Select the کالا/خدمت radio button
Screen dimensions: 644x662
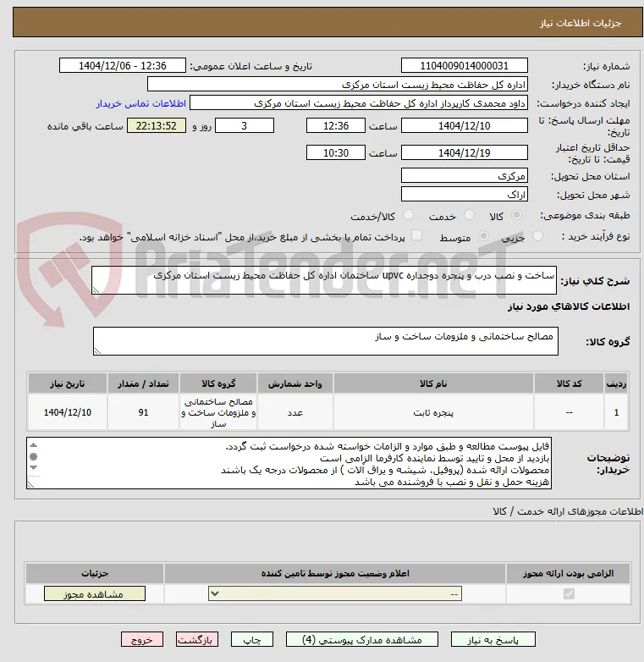click(x=408, y=215)
